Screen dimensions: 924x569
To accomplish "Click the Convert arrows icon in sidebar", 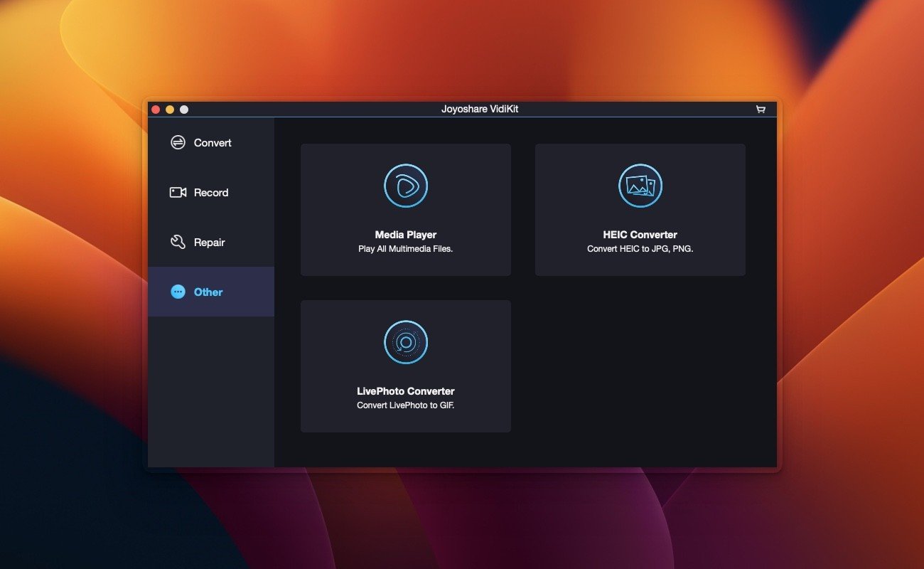I will (x=178, y=143).
